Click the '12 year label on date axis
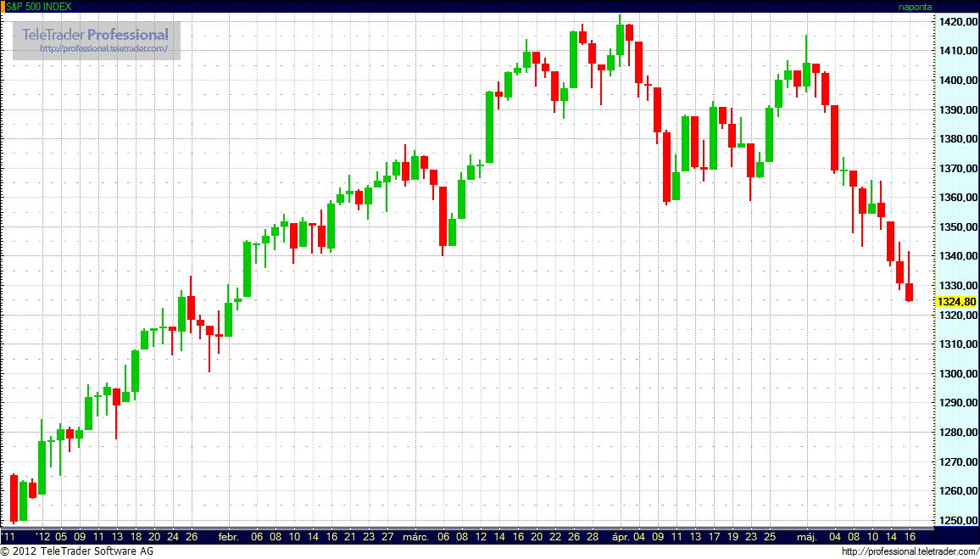Viewport: 980px width, 559px height. (42, 536)
